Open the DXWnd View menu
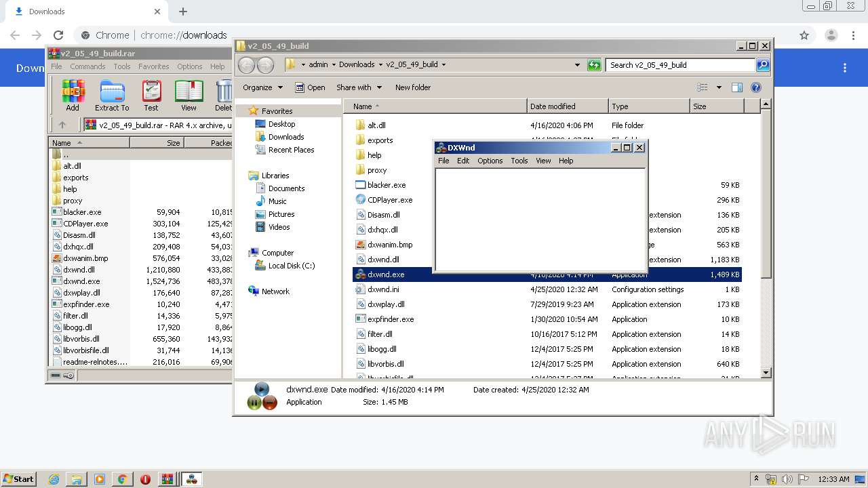Viewport: 868px width, 488px height. (x=543, y=161)
